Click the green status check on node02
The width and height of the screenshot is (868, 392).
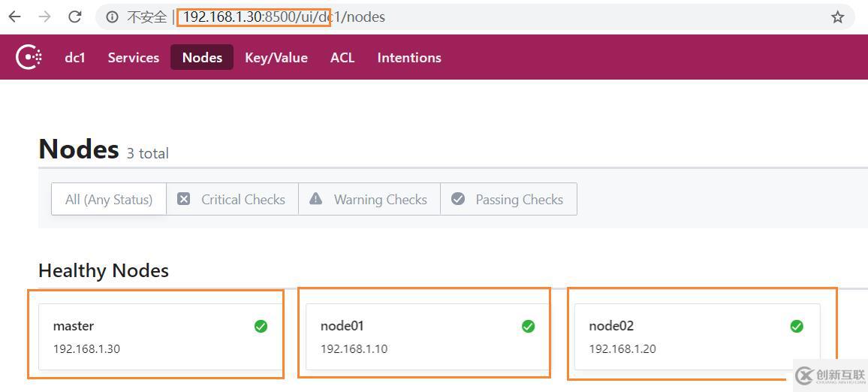797,327
